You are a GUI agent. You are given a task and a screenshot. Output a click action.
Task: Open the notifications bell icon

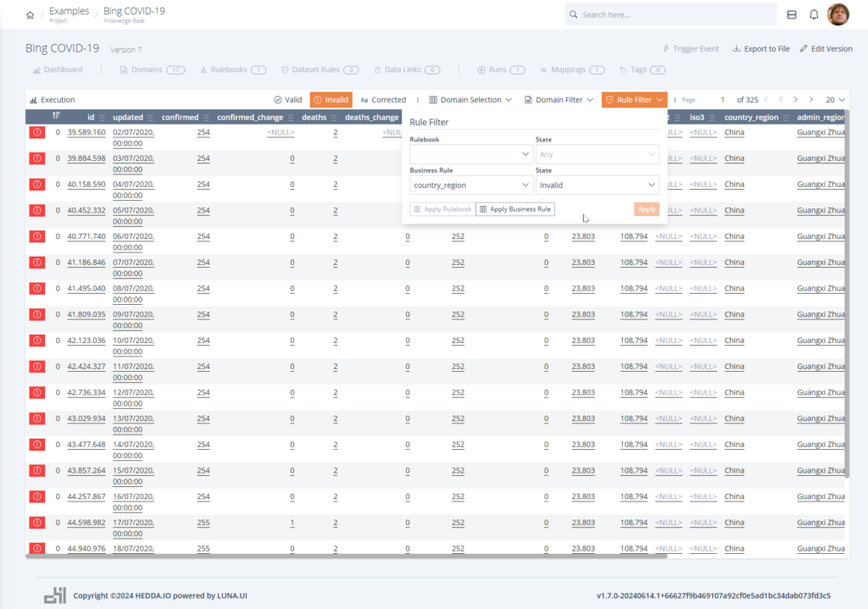814,14
